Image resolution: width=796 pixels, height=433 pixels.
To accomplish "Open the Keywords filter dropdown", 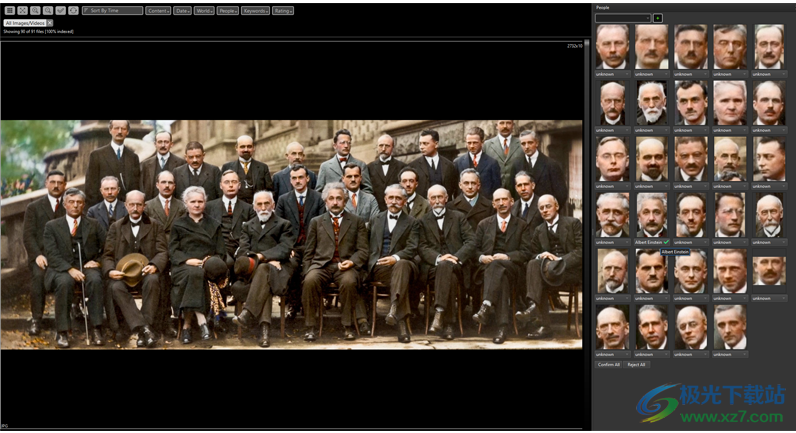I will click(255, 11).
